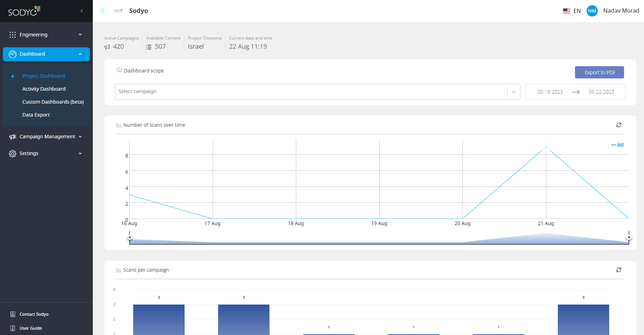Toggle the All series legend in chart
644x335 pixels.
pos(617,145)
